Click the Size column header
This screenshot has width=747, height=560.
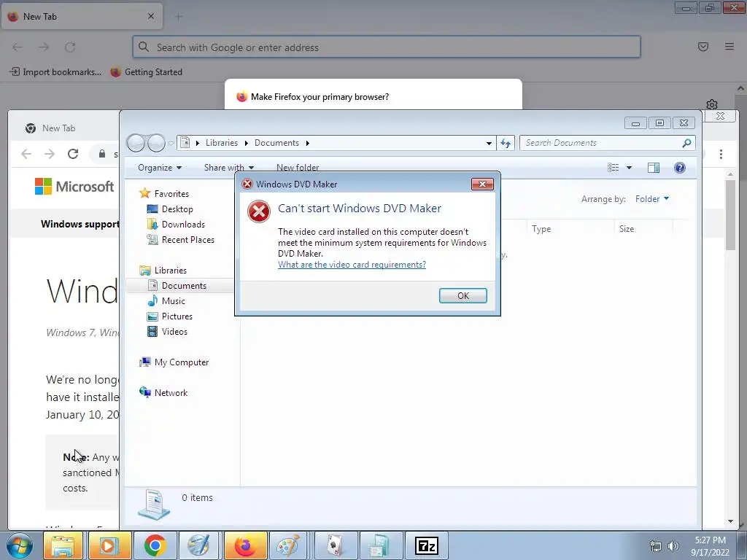tap(627, 229)
